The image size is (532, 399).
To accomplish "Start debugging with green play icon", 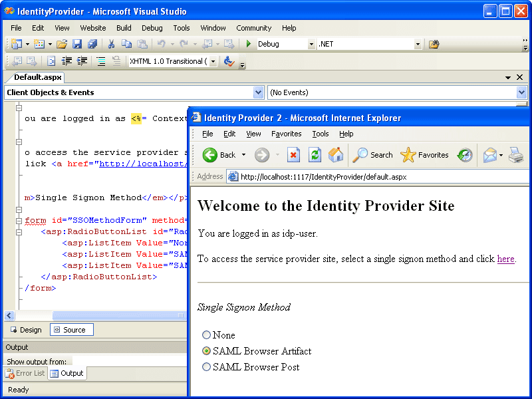I will 248,44.
